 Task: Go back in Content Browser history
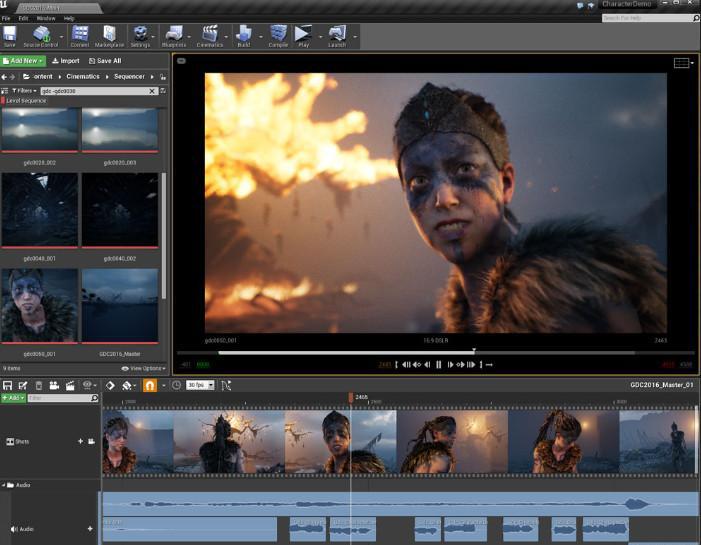point(4,77)
